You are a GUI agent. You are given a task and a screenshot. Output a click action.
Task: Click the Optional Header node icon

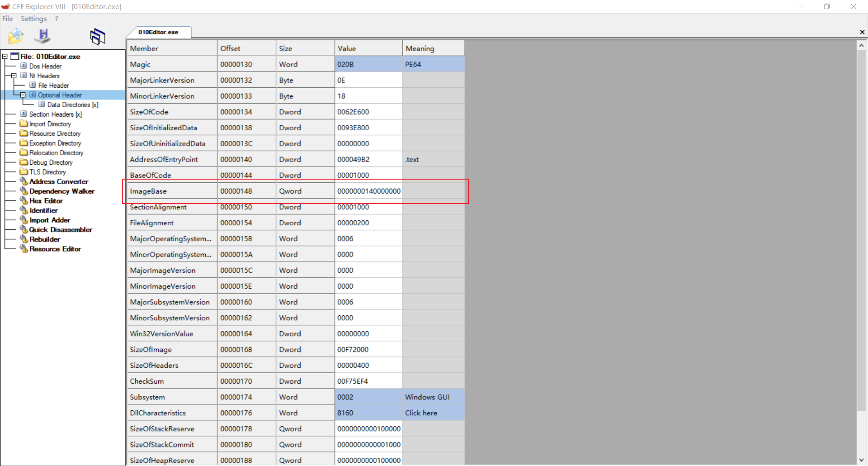(x=33, y=95)
